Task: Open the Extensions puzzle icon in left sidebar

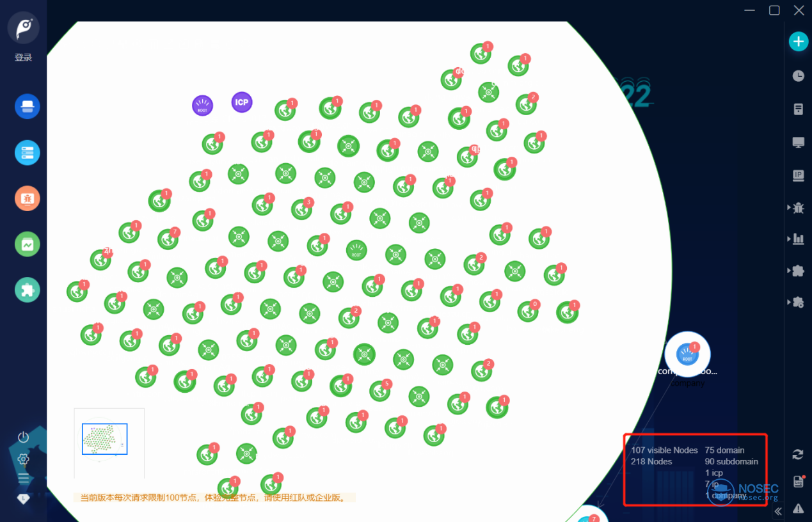Action: coord(28,290)
